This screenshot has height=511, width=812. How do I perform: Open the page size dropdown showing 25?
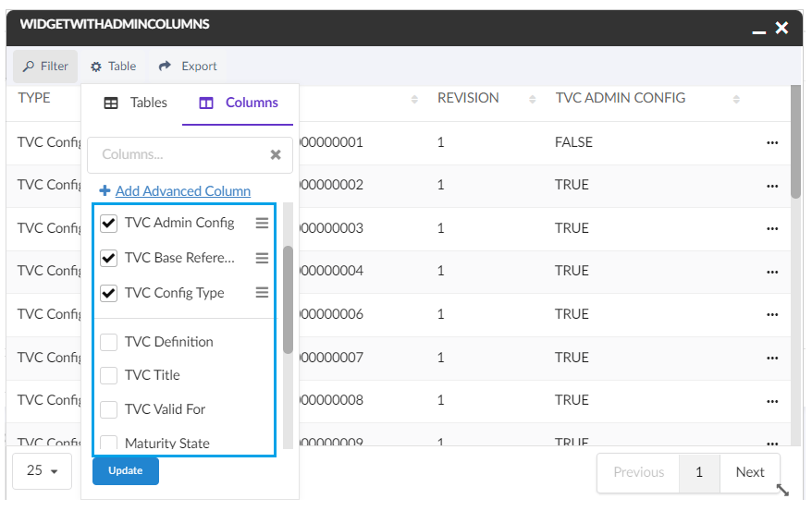click(43, 471)
